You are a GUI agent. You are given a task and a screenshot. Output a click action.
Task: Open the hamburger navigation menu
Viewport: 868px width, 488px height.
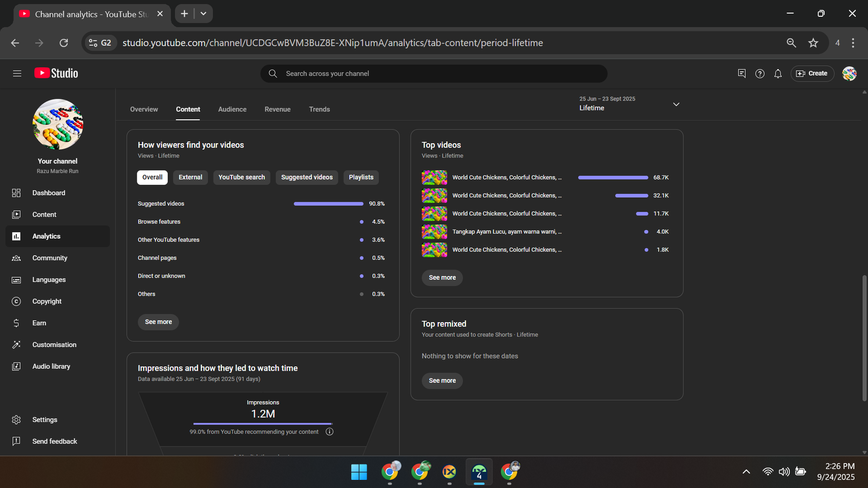(17, 73)
